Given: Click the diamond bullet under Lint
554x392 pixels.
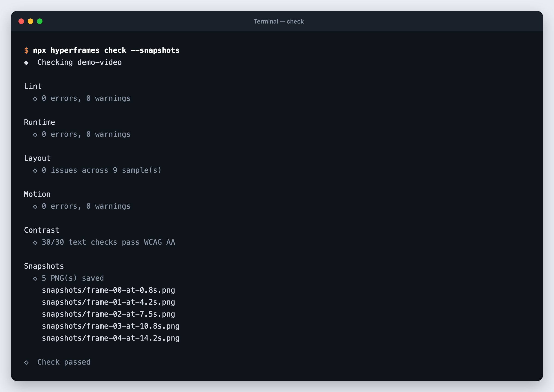Looking at the screenshot, I should [x=35, y=99].
